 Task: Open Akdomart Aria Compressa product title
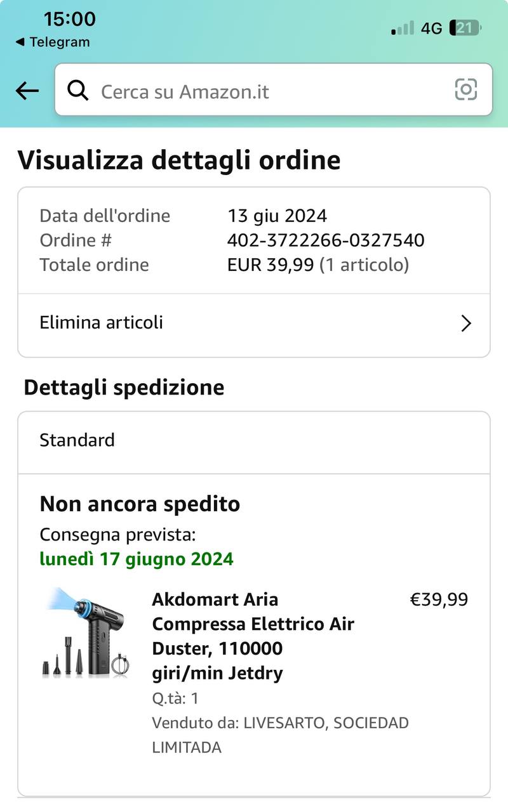253,636
